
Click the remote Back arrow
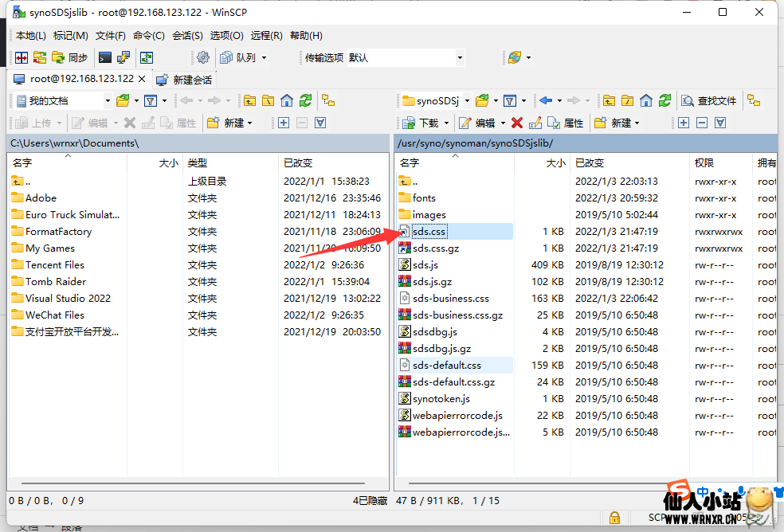(x=546, y=101)
